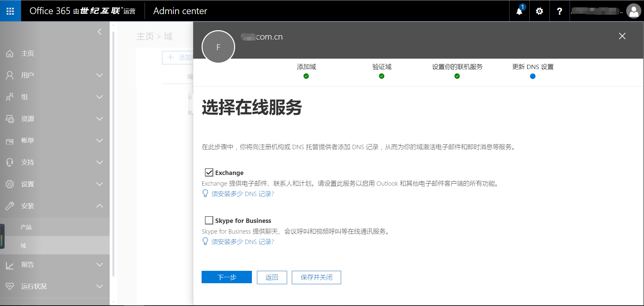Viewport: 644px width, 306px height.
Task: Go to 主页 in the sidebar
Action: [28, 54]
